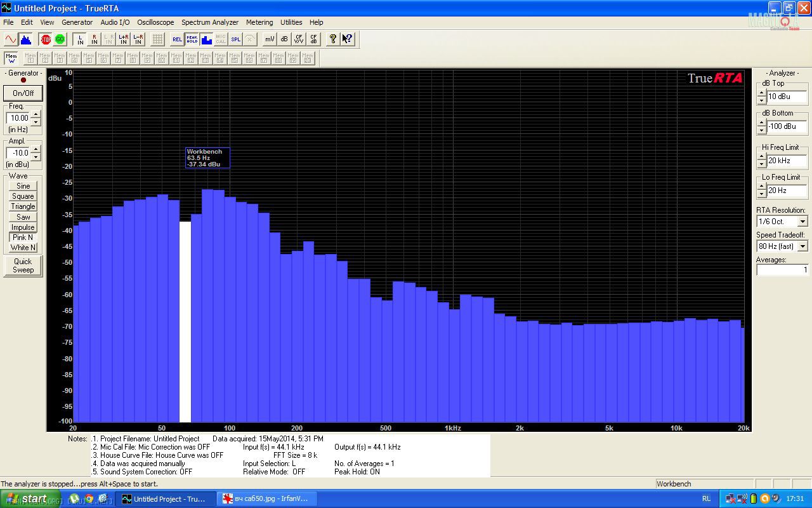Select the Saw wave type
The width and height of the screenshot is (812, 508).
(x=23, y=217)
